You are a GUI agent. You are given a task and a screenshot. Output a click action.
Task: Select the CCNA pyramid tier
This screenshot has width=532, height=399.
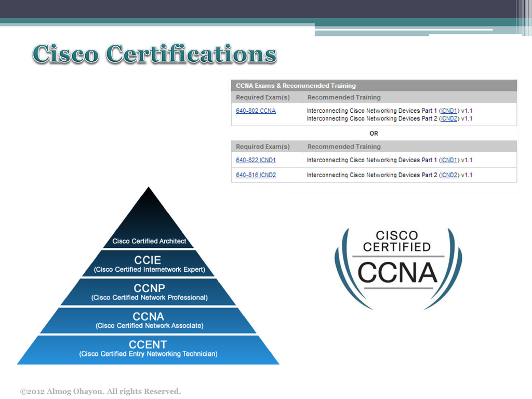coord(149,320)
